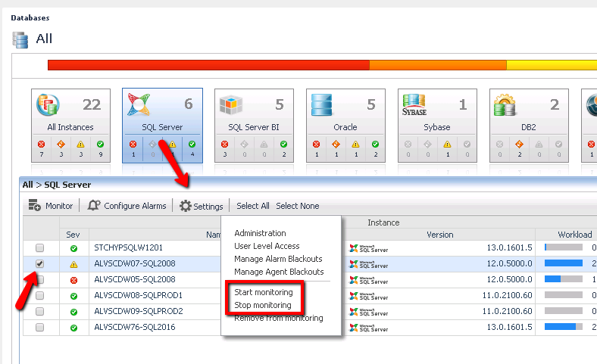Click the warning alarm count in All Instances tile
The image size is (597, 364).
tap(81, 154)
